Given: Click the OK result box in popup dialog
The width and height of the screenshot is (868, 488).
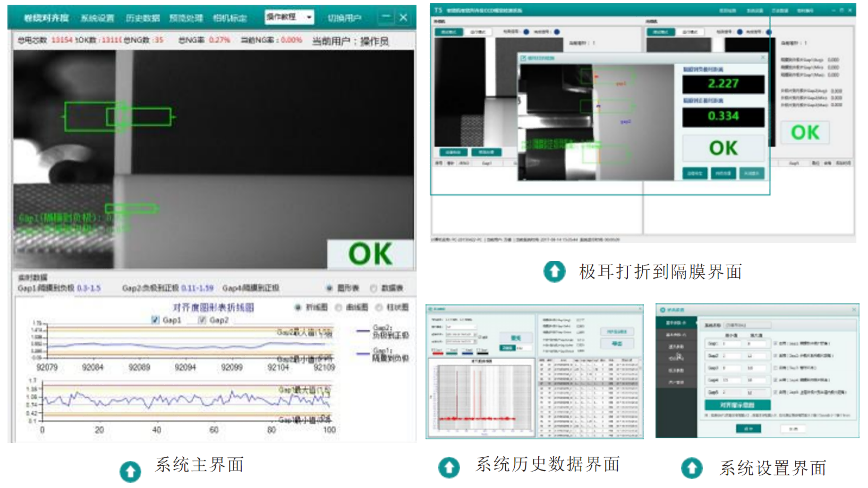Looking at the screenshot, I should click(723, 148).
